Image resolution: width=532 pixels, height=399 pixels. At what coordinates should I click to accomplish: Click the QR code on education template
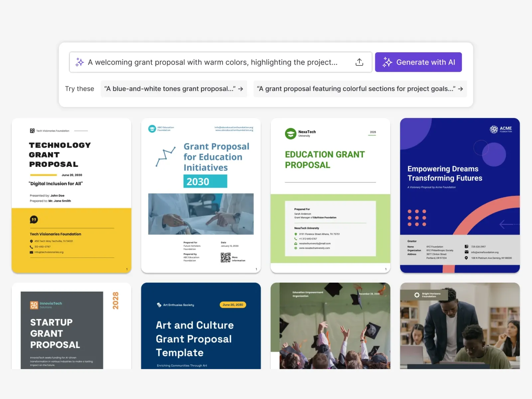pyautogui.click(x=225, y=257)
